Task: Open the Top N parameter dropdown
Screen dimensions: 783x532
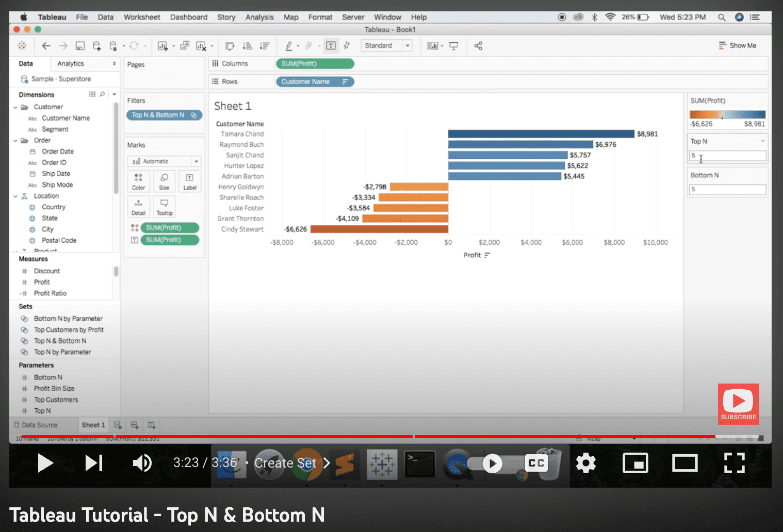Action: (762, 141)
